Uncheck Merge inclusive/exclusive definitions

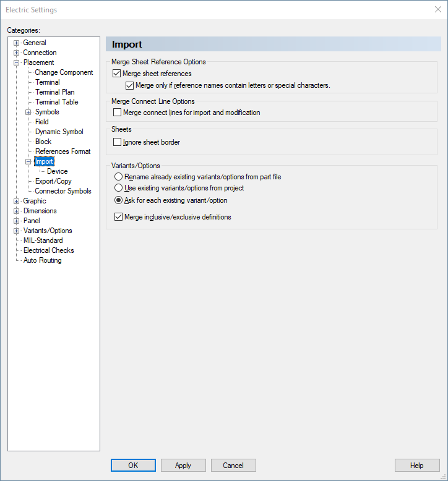118,217
